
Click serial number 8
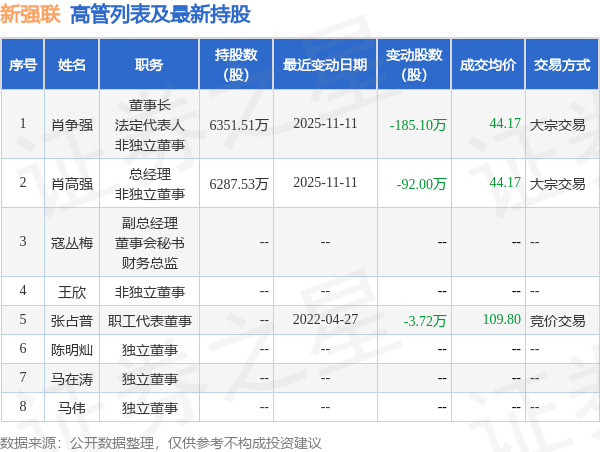coord(23,406)
